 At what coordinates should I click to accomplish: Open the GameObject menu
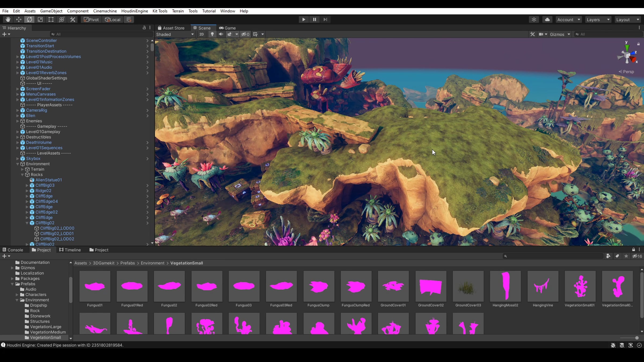coord(51,11)
